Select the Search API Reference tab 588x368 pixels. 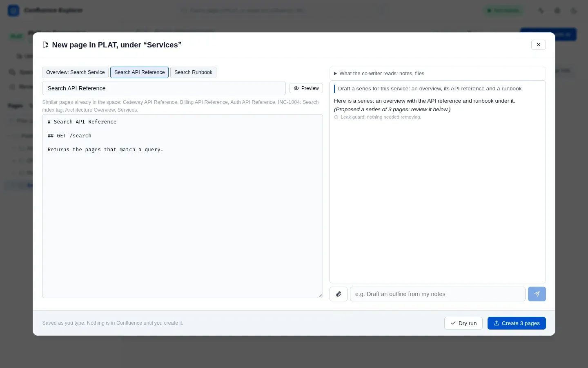139,72
